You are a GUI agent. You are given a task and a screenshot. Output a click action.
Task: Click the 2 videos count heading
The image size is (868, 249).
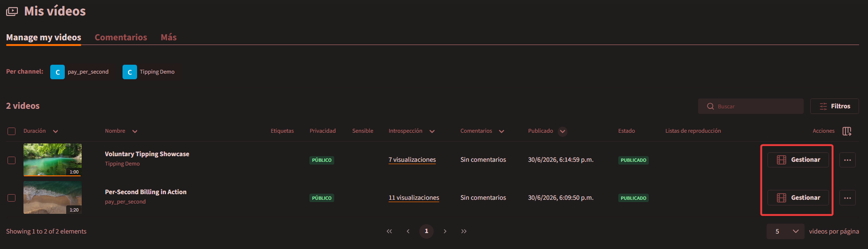[23, 106]
